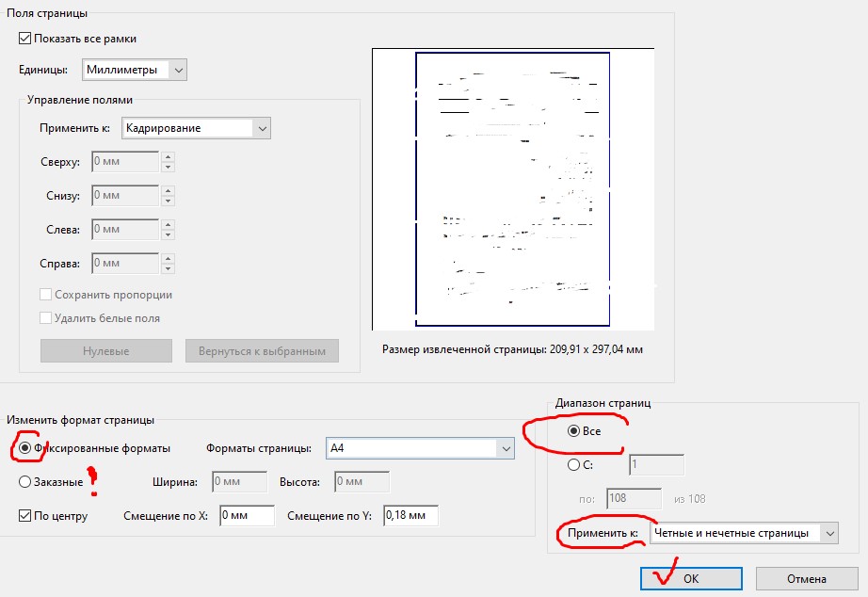Click the OK button
868x597 pixels.
click(691, 579)
